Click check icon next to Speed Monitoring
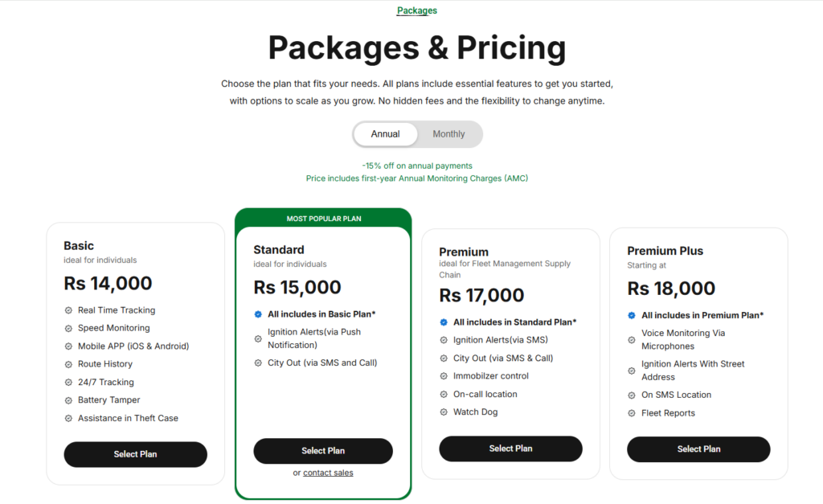Viewport: 823px width, 504px height. 68,328
